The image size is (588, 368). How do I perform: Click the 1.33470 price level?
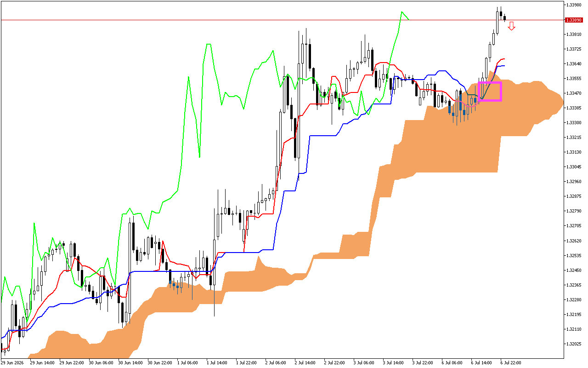(574, 93)
